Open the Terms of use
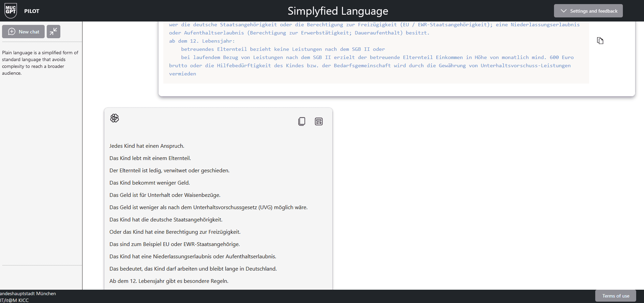Viewport: 644px width, 303px height. (x=615, y=296)
